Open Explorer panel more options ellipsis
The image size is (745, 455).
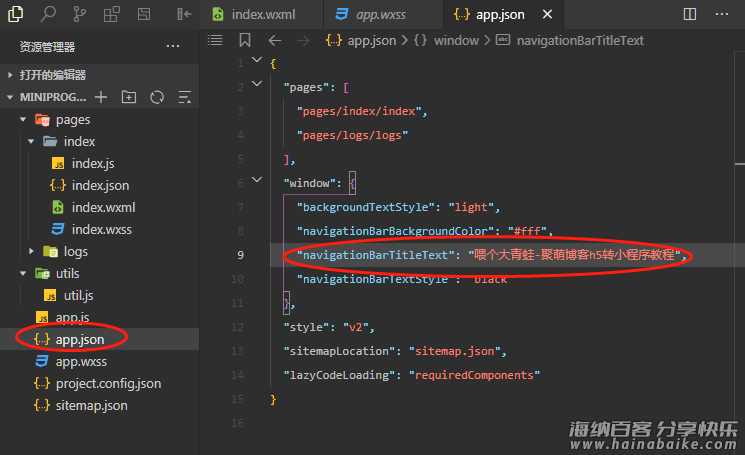click(x=173, y=47)
